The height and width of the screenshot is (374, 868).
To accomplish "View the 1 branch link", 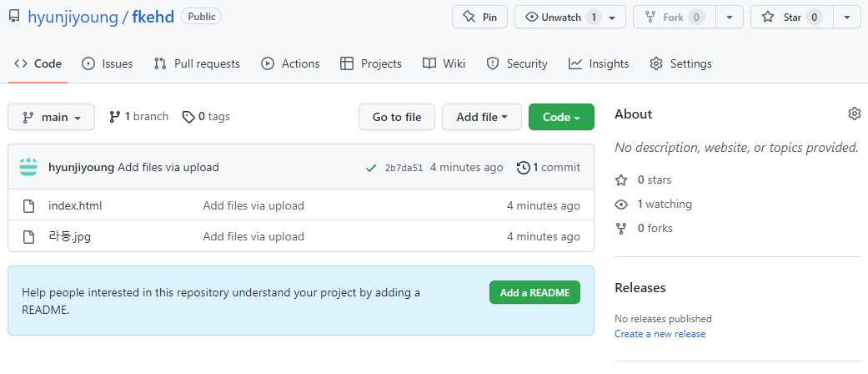I will 138,116.
